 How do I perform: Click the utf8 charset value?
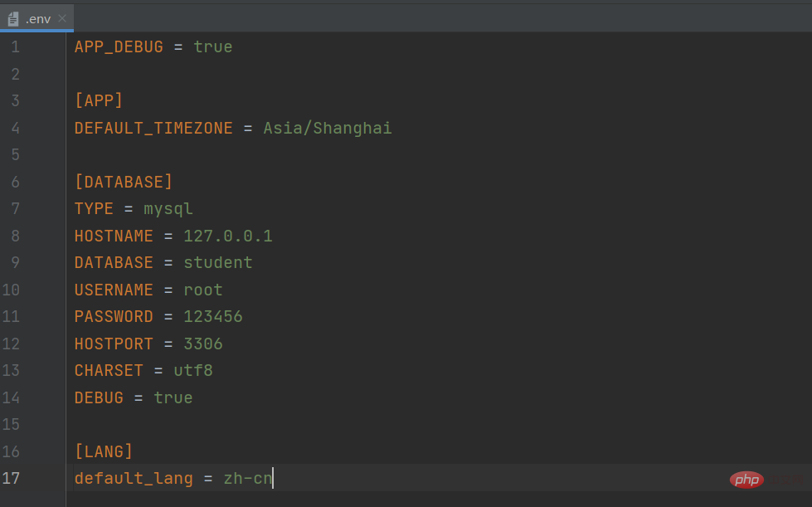click(193, 370)
